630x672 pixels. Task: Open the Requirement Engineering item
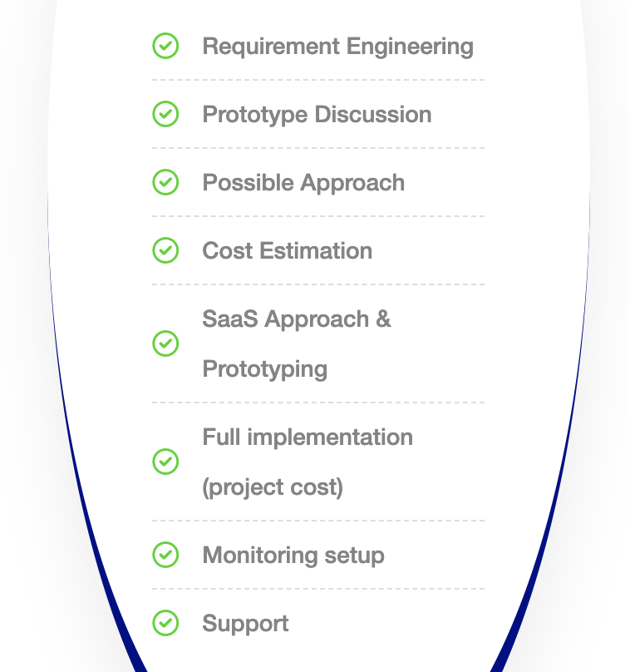click(337, 47)
